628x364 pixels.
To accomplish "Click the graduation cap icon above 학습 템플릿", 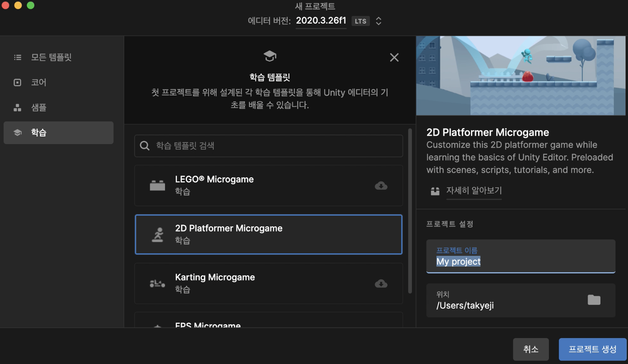I will click(270, 56).
